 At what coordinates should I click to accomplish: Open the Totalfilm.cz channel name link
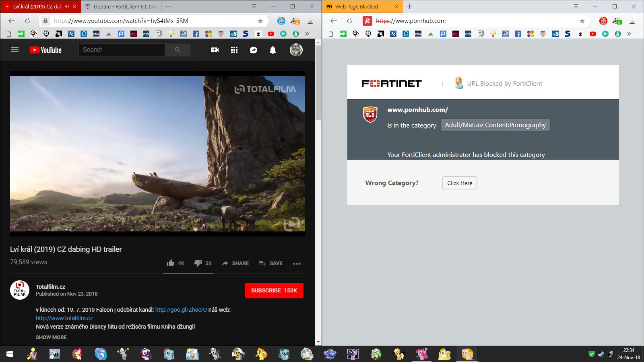pos(50,287)
